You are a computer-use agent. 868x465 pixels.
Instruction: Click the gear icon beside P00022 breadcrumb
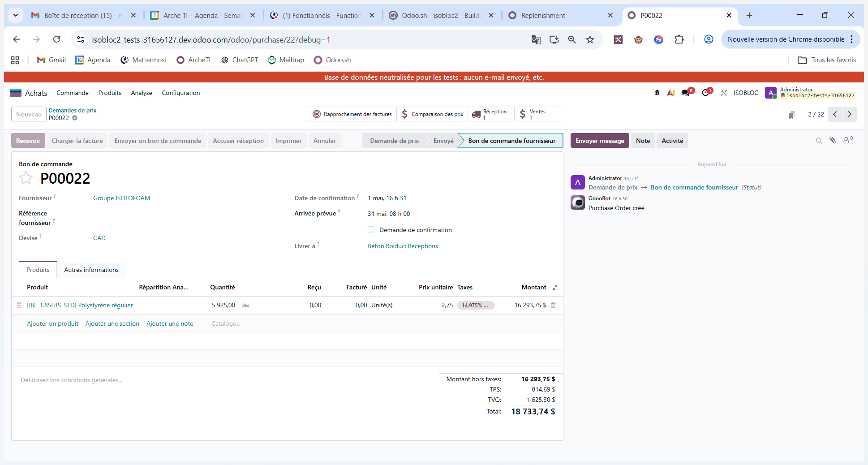(x=75, y=118)
